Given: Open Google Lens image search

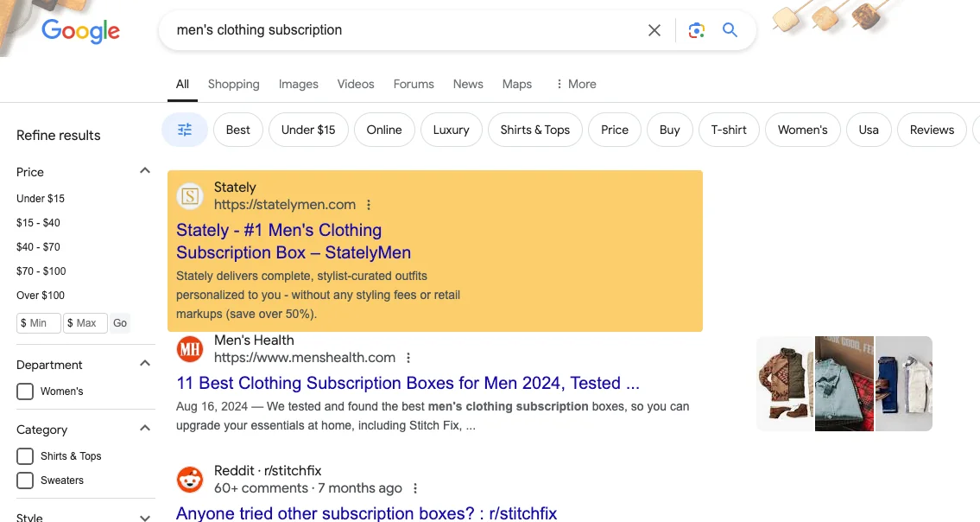Looking at the screenshot, I should pos(696,31).
